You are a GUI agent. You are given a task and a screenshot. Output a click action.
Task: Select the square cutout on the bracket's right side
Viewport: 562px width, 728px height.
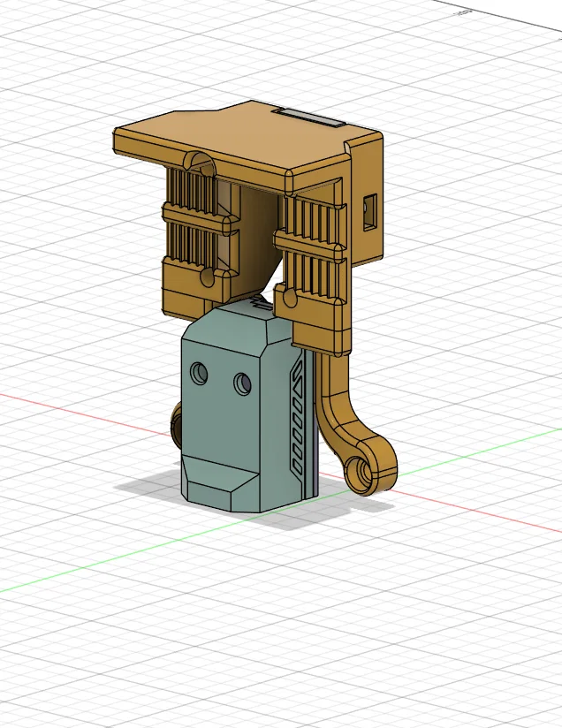[x=370, y=213]
